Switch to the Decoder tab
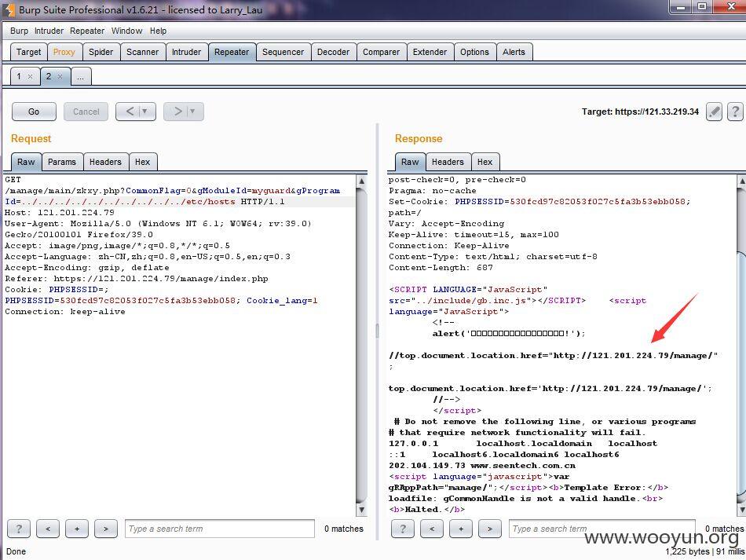 [x=334, y=52]
